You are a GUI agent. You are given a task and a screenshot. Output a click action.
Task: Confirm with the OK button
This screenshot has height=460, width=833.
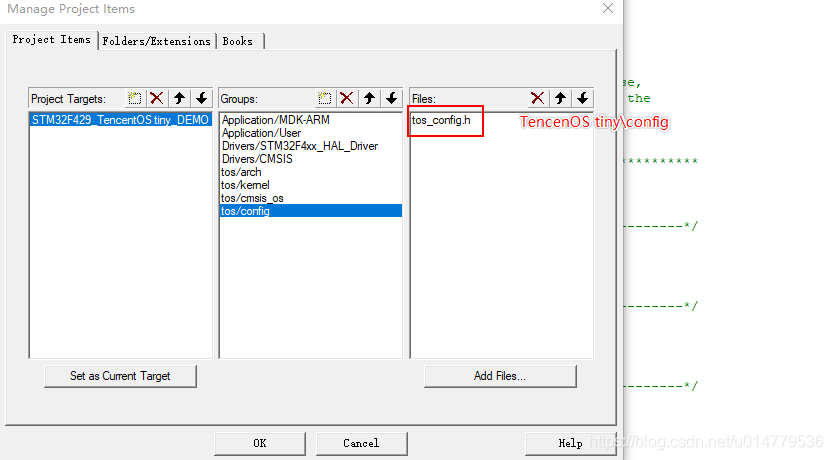point(260,444)
